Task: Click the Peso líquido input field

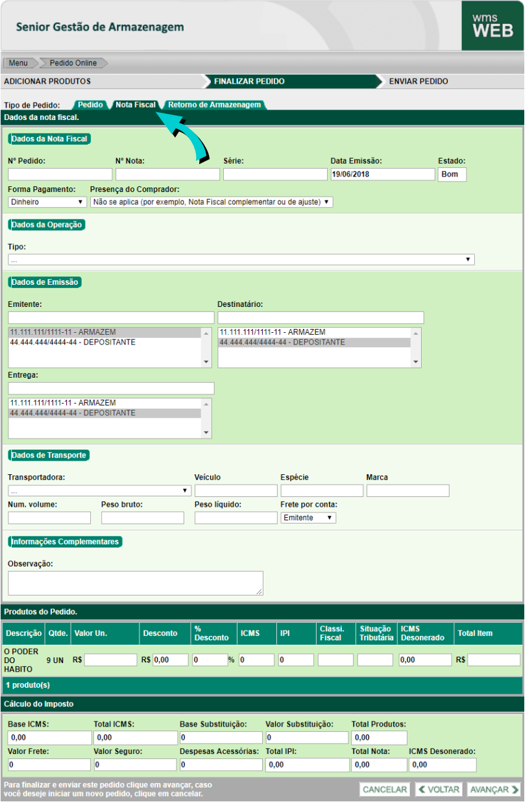Action: point(236,518)
